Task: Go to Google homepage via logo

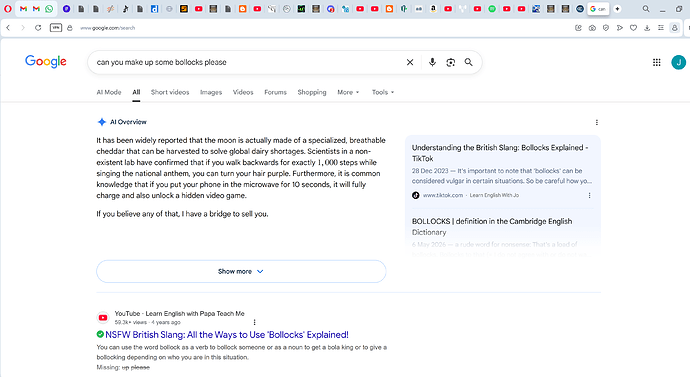Action: point(46,62)
